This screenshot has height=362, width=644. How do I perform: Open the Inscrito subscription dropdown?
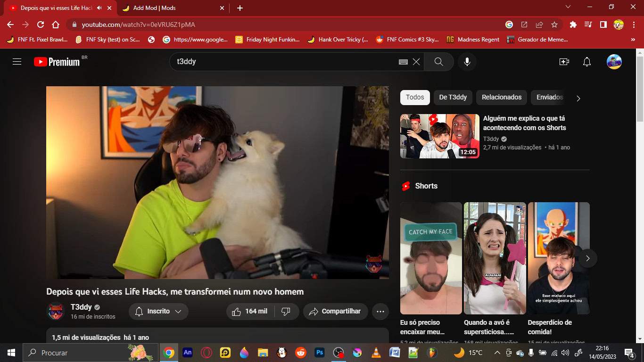[x=159, y=312]
